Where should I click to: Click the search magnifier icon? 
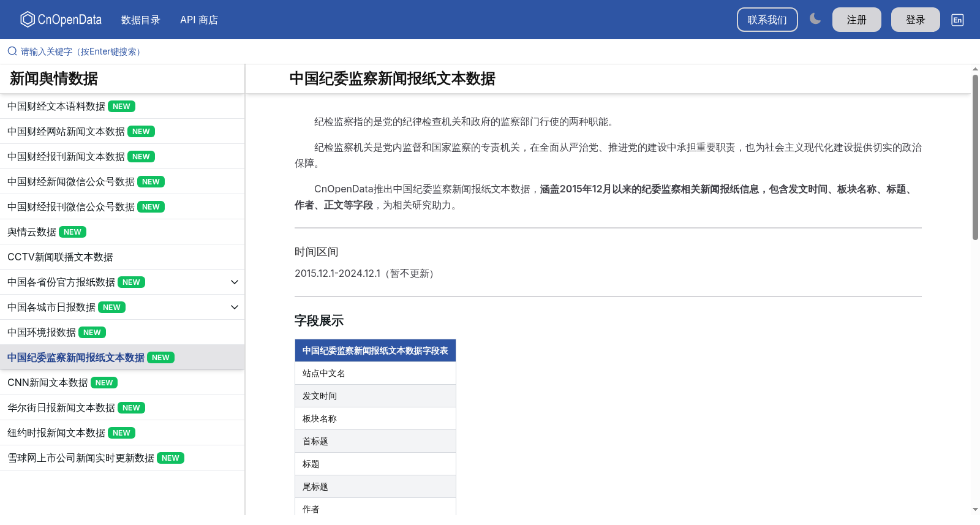pyautogui.click(x=12, y=51)
